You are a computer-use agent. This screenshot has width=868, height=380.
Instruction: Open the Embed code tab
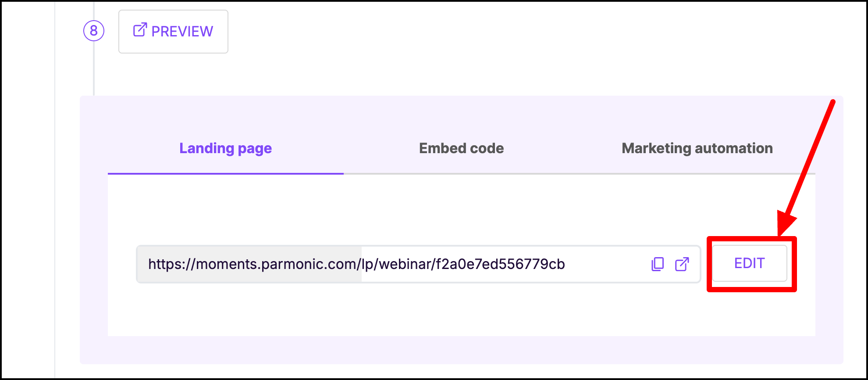coord(462,148)
